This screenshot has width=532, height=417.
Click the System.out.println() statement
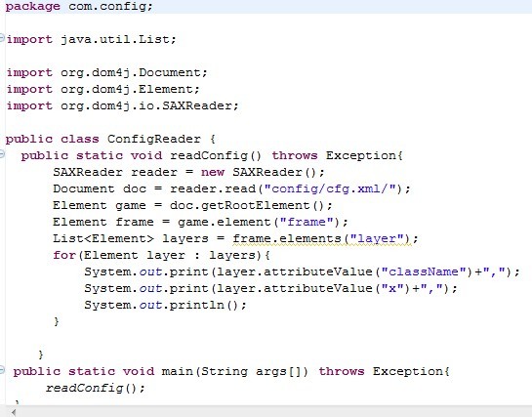click(165, 305)
